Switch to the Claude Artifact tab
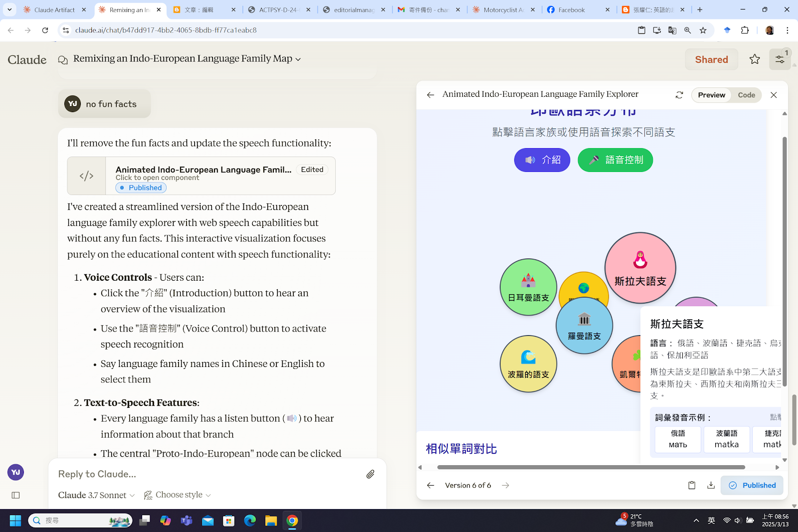Viewport: 798px width, 532px height. pyautogui.click(x=55, y=9)
